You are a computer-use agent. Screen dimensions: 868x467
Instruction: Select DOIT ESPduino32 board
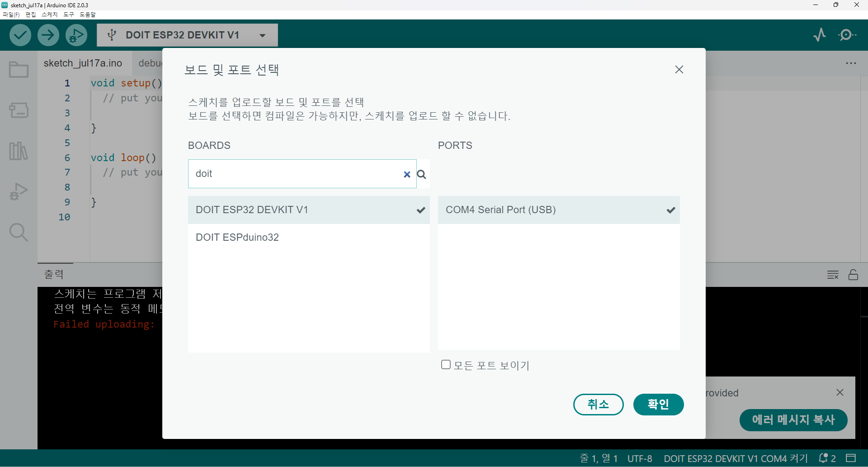pos(309,238)
